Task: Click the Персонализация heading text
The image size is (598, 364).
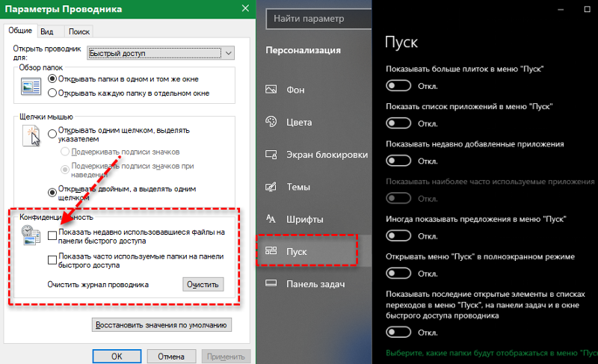Action: pos(303,50)
